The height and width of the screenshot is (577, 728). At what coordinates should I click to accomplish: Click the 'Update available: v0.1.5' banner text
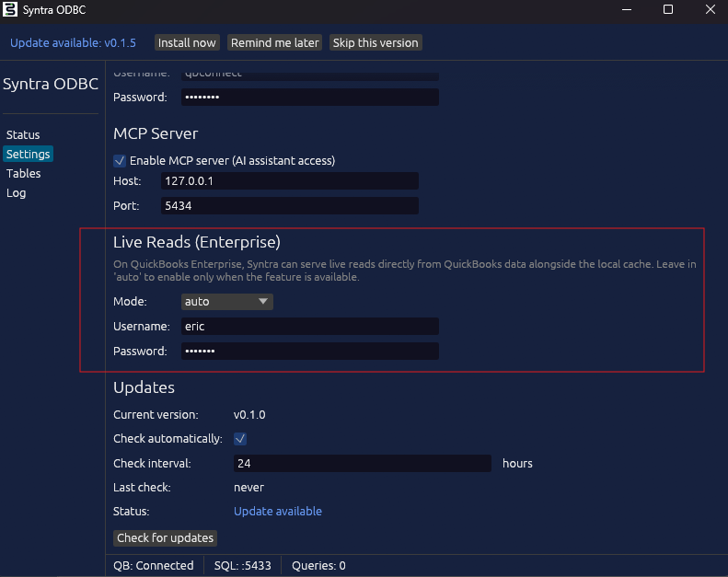click(73, 42)
